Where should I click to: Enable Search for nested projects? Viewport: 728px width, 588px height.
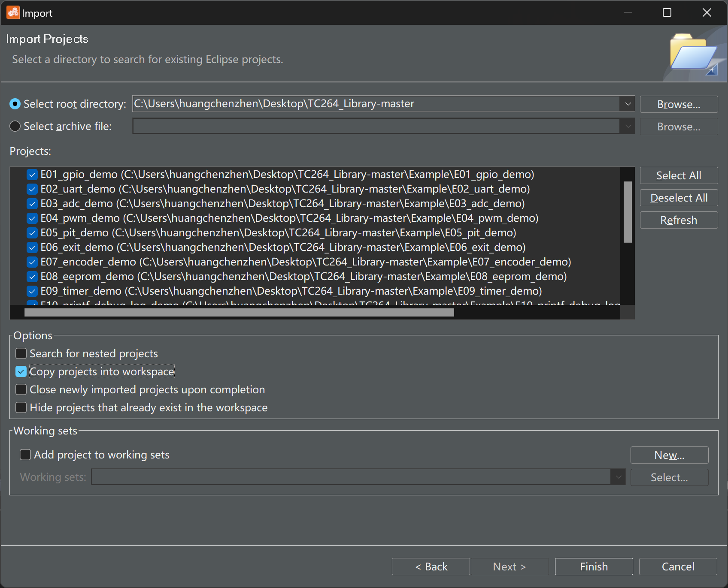pos(21,353)
